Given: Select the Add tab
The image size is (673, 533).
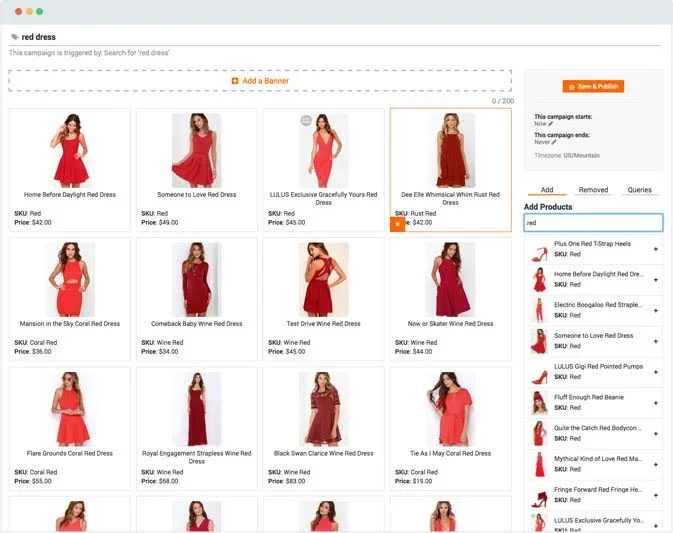Looking at the screenshot, I should 547,190.
